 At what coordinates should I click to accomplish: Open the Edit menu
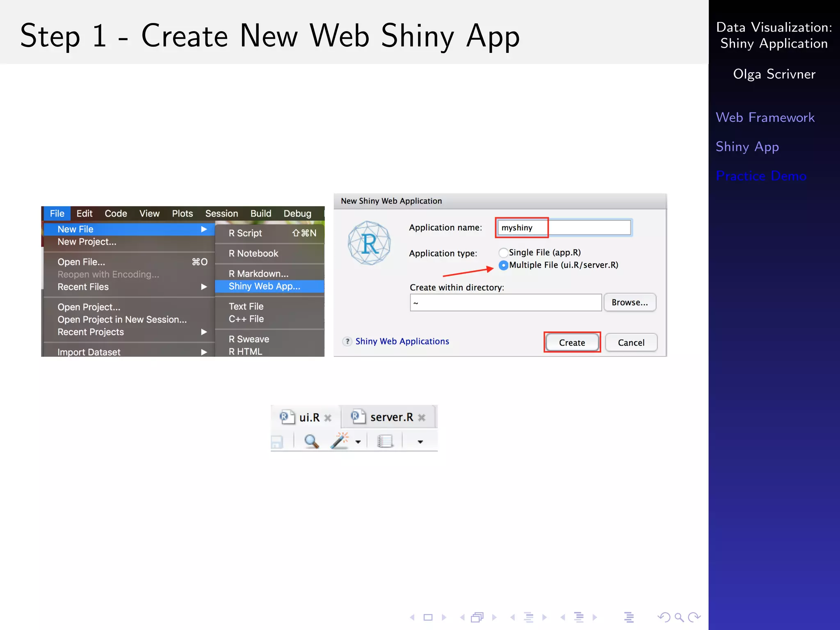[84, 214]
